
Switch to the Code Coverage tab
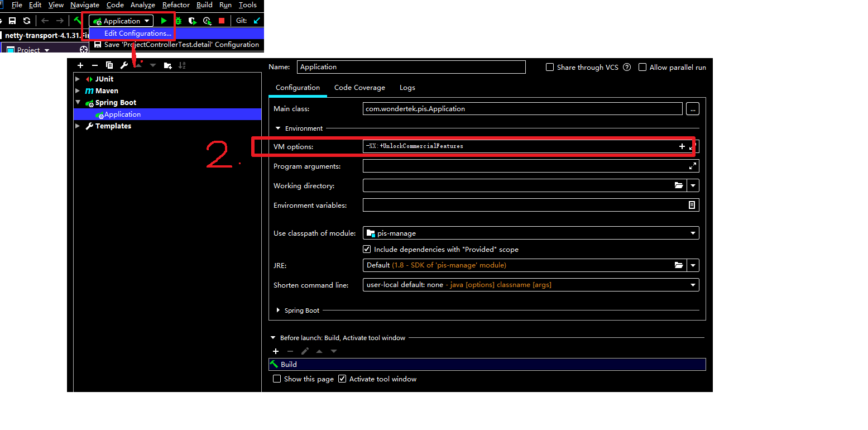(359, 88)
